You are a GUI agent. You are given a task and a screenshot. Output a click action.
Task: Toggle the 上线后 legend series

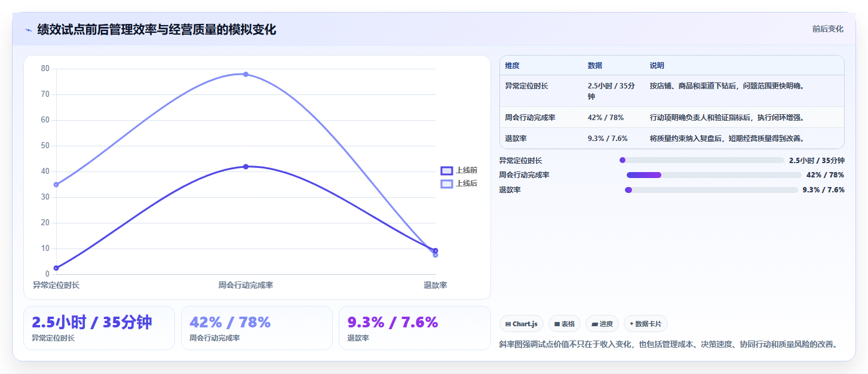pos(459,183)
